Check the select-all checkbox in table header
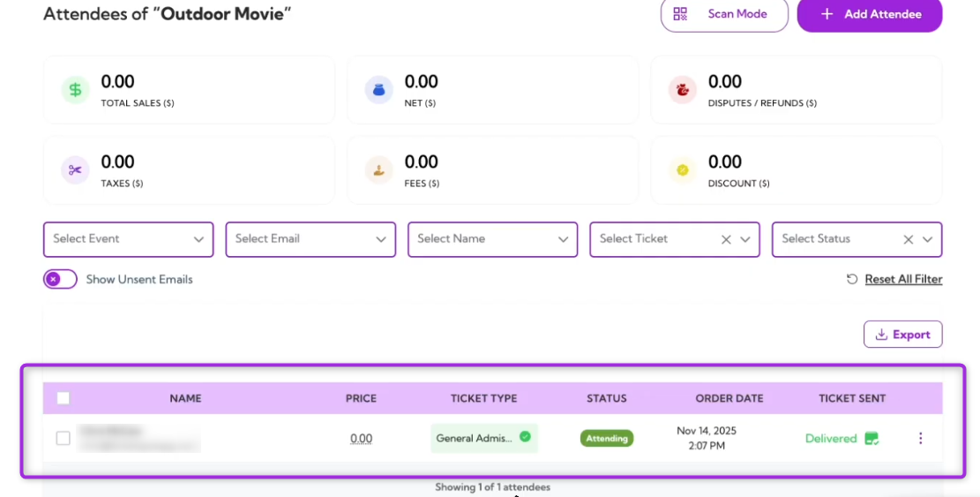980x497 pixels. pyautogui.click(x=64, y=398)
